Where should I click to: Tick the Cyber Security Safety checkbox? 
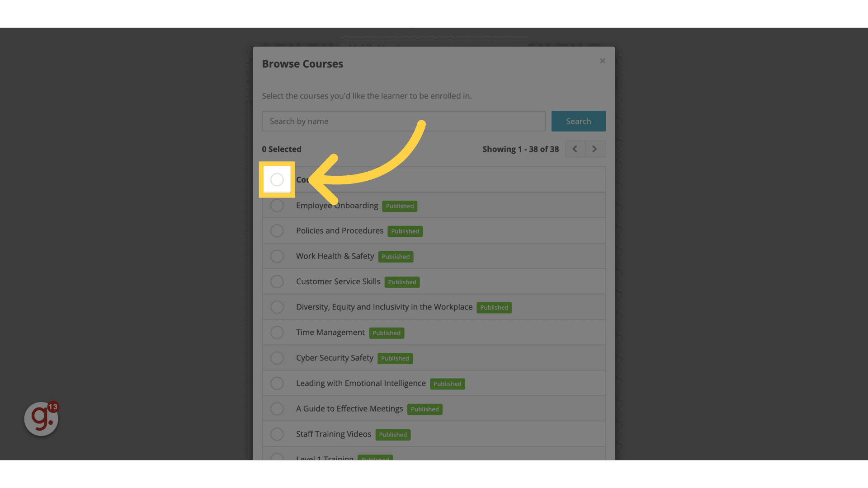coord(277,358)
